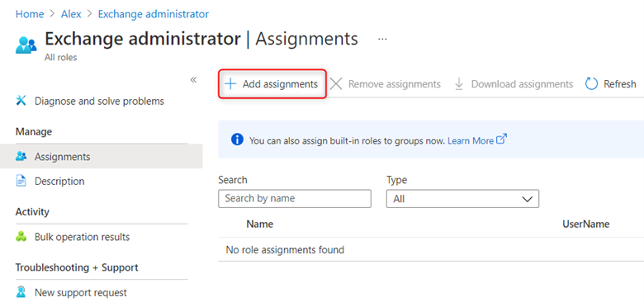This screenshot has height=307, width=644.
Task: Click the X icon beside Remove assignments
Action: 336,84
